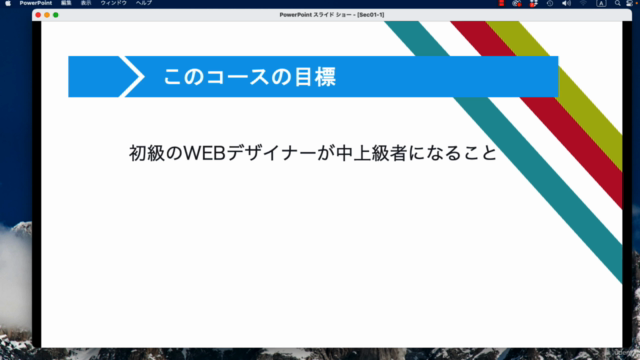Open the ウィンドウ menu
The image size is (640, 360).
click(x=113, y=3)
